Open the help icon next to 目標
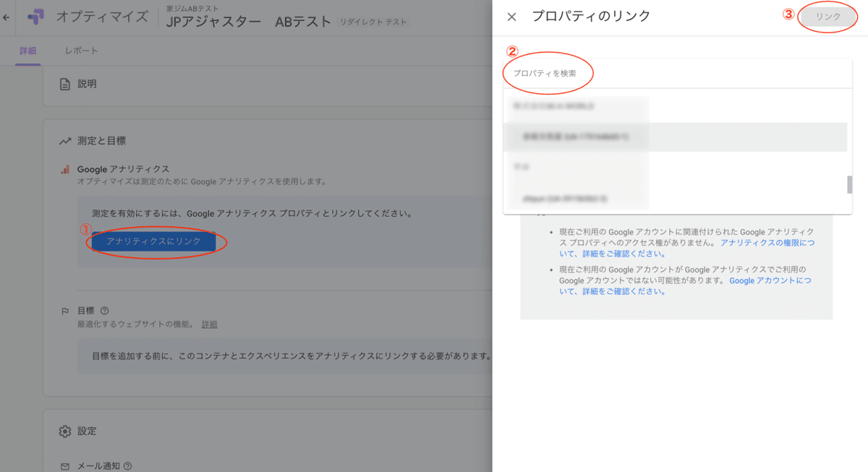 [103, 310]
